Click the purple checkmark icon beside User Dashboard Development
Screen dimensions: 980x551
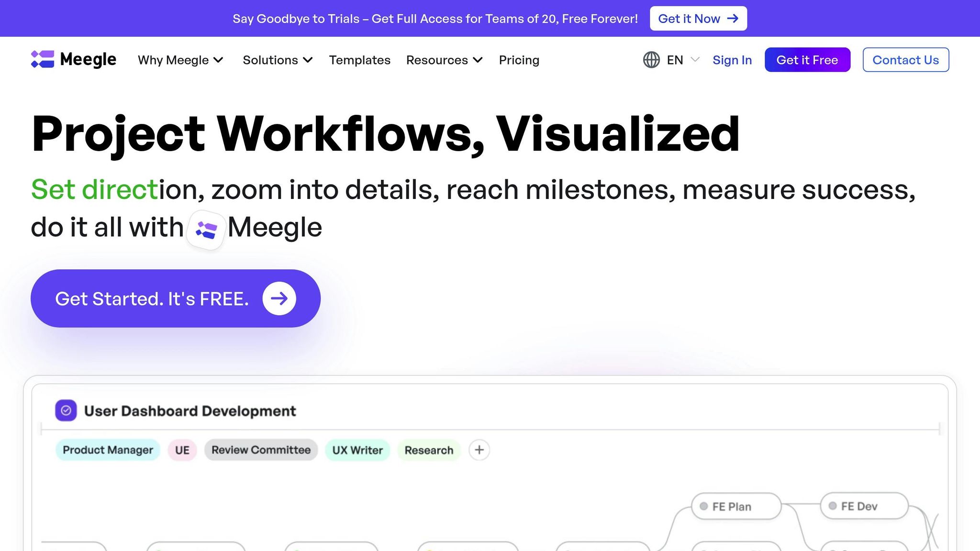coord(66,410)
